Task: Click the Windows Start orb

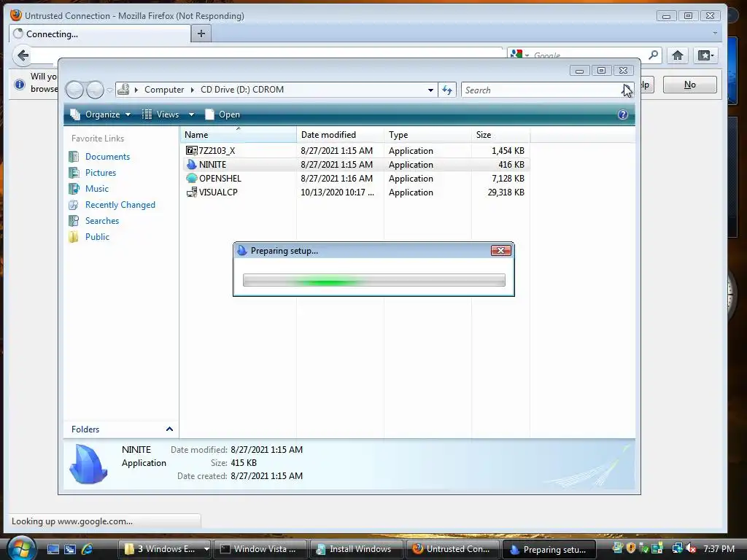Action: click(21, 548)
